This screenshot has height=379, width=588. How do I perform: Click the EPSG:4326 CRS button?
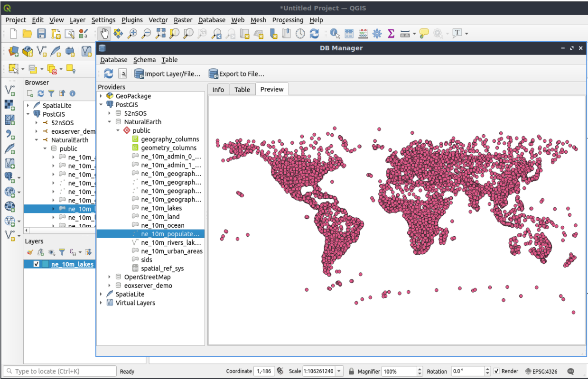(541, 371)
